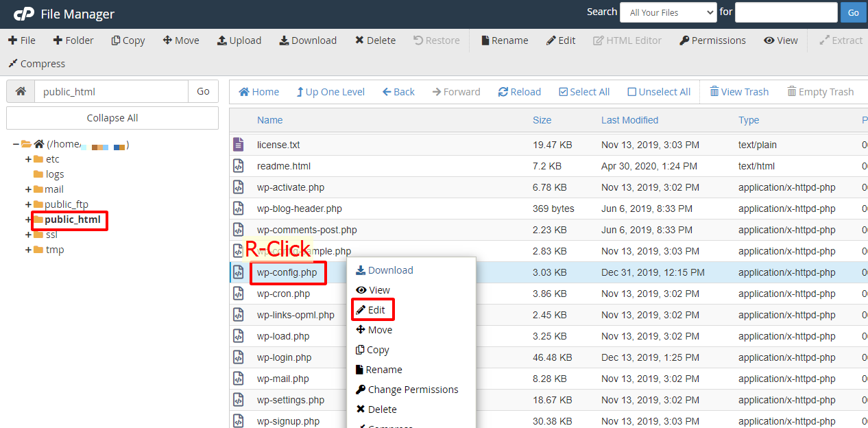Choose View from context menu
Image resolution: width=868 pixels, height=428 pixels.
373,290
